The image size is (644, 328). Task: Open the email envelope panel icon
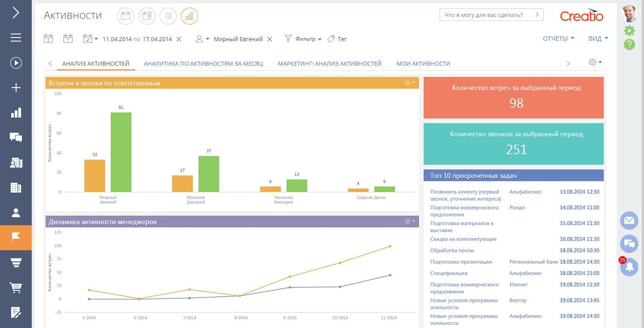(x=629, y=220)
